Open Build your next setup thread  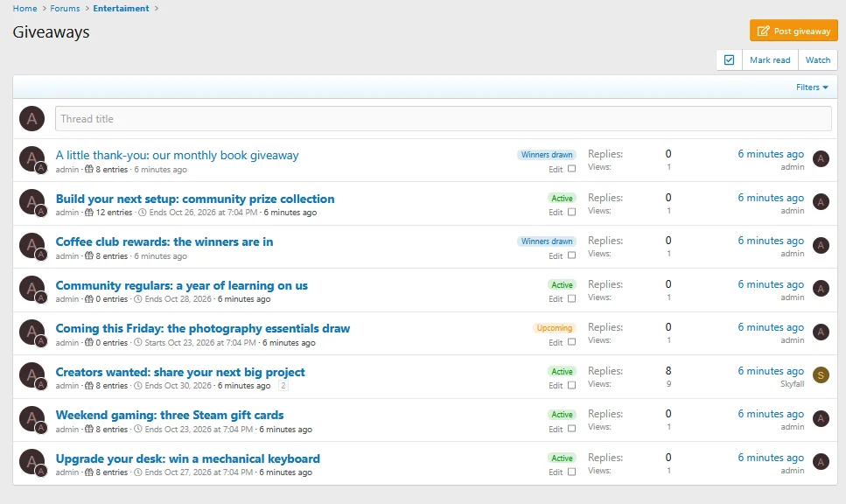(x=195, y=199)
